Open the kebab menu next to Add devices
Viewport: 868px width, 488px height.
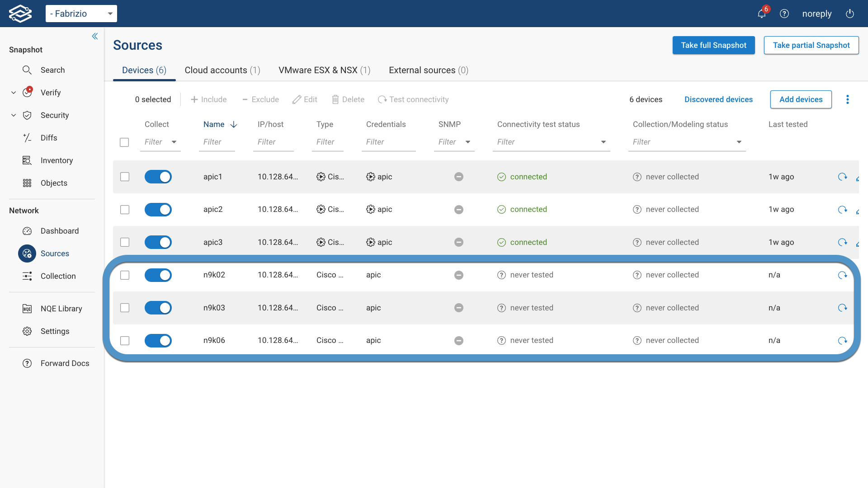point(848,99)
